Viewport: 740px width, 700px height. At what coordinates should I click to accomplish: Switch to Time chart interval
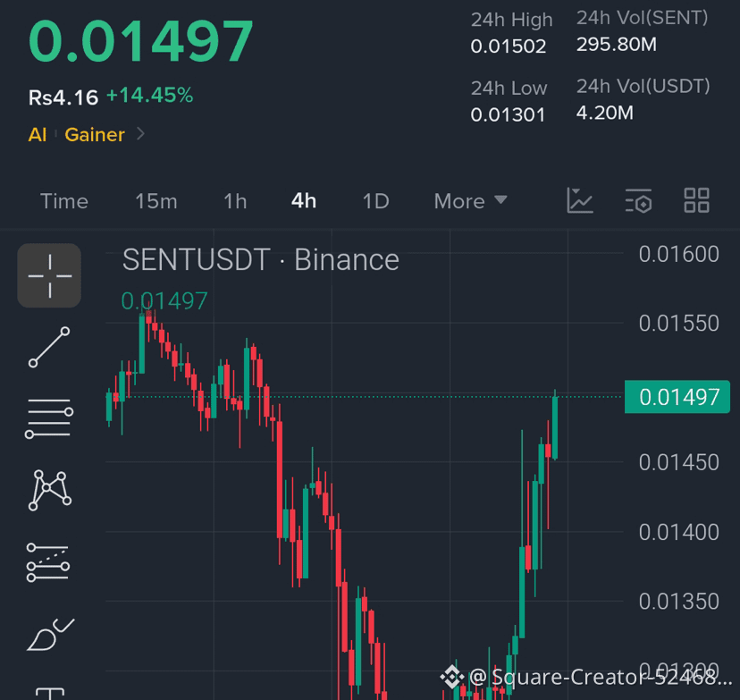(64, 201)
